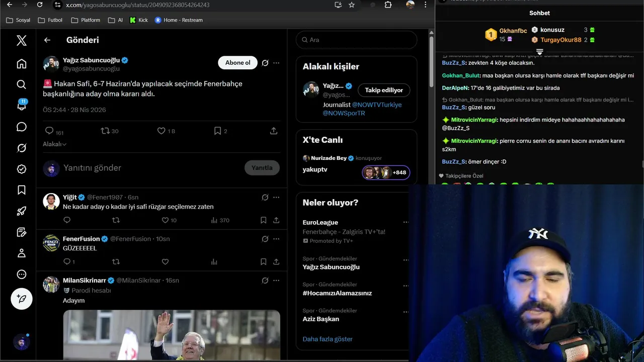
Task: Open Platform bookmarks folder
Action: (x=86, y=20)
